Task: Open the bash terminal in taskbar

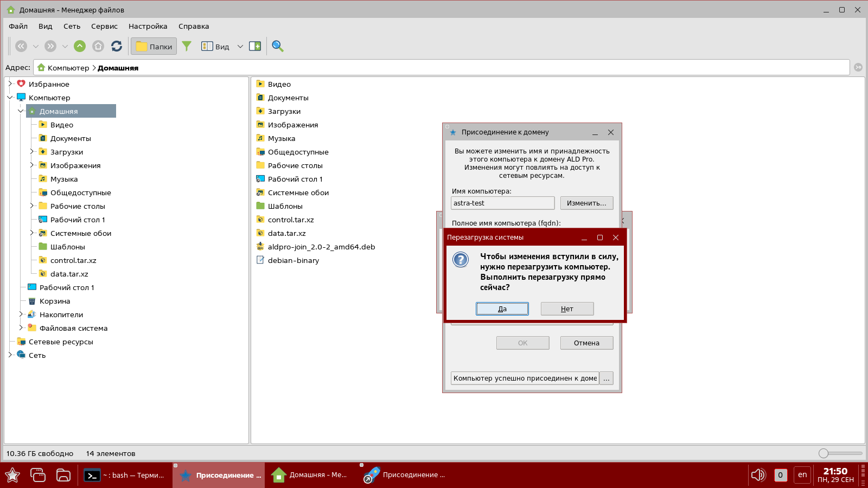Action: [x=125, y=476]
